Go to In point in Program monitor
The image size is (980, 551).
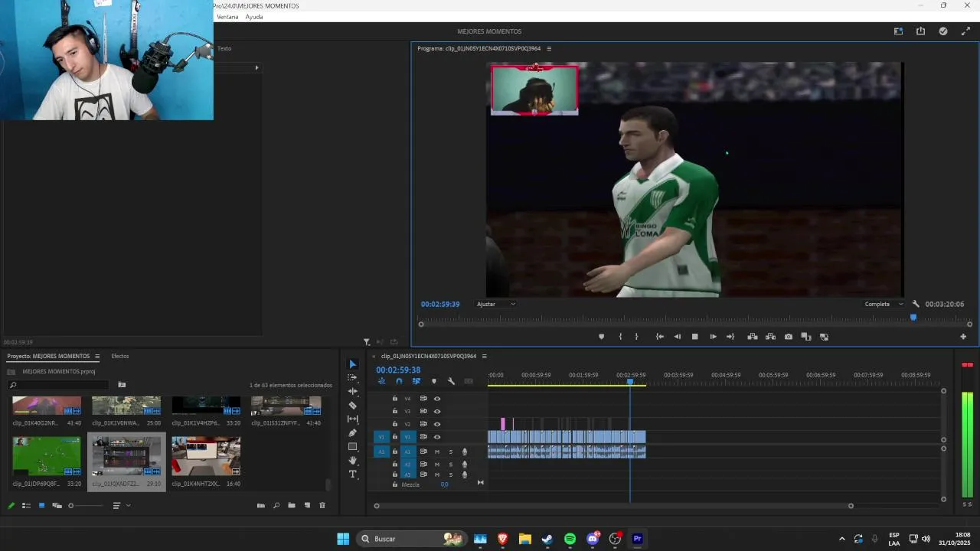(660, 337)
